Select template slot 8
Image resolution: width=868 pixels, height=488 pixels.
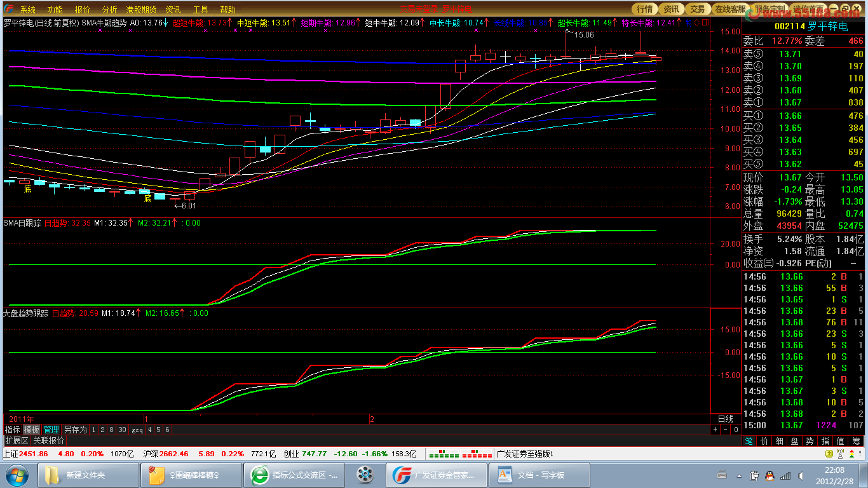pos(111,430)
